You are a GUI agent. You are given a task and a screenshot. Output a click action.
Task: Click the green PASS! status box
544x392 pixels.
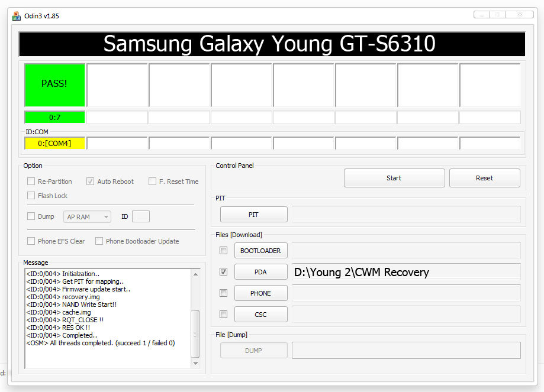pos(55,85)
